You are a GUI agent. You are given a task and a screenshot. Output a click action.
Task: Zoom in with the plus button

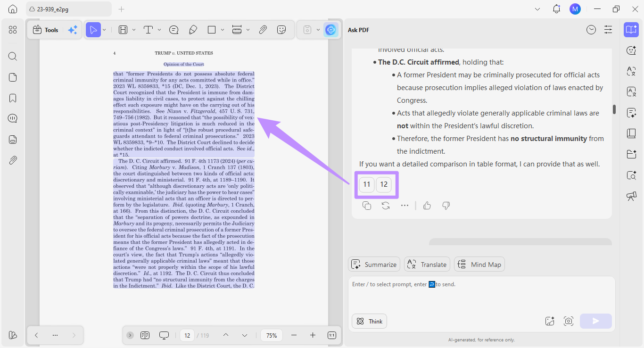313,335
